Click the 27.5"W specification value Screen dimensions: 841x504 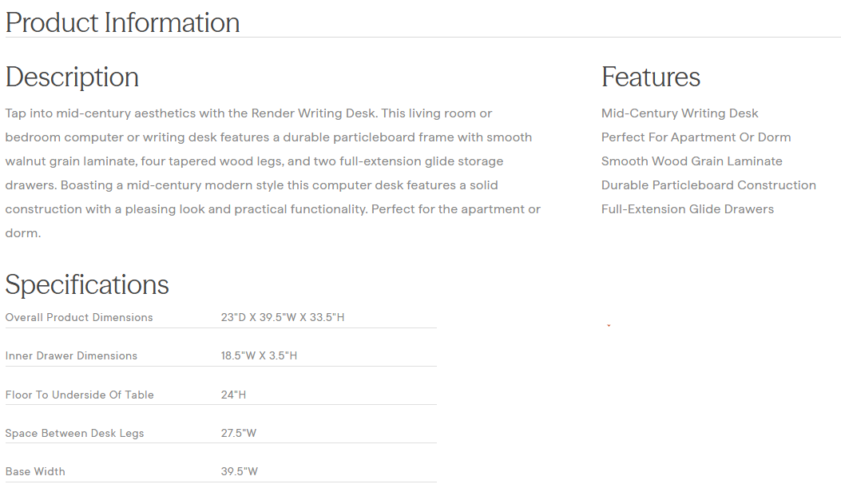[239, 433]
